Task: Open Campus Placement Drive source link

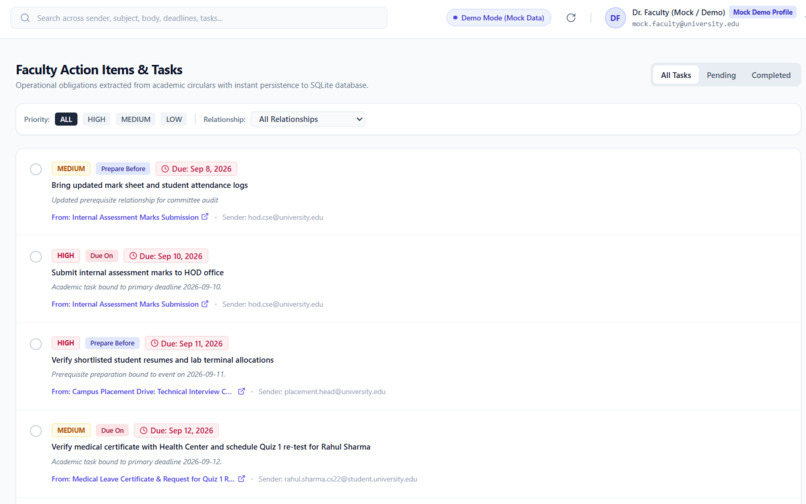Action: (141, 392)
